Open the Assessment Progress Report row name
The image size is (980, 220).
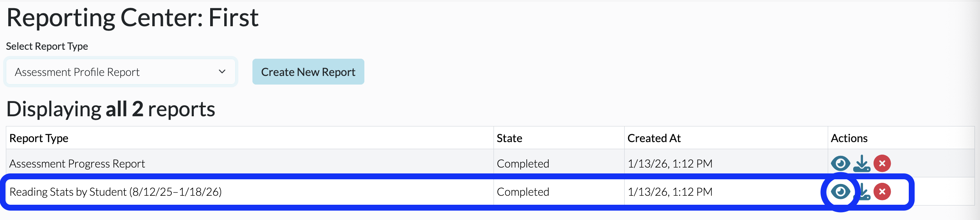pyautogui.click(x=77, y=164)
